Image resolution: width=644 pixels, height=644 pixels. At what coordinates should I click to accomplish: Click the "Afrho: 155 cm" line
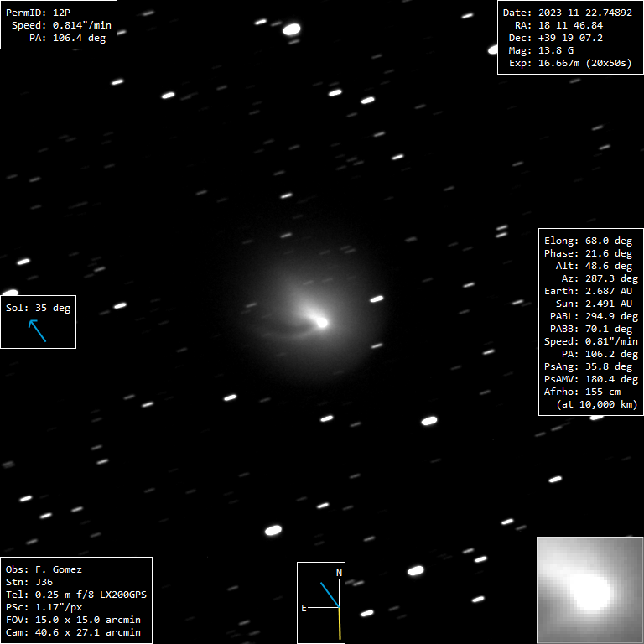[583, 392]
